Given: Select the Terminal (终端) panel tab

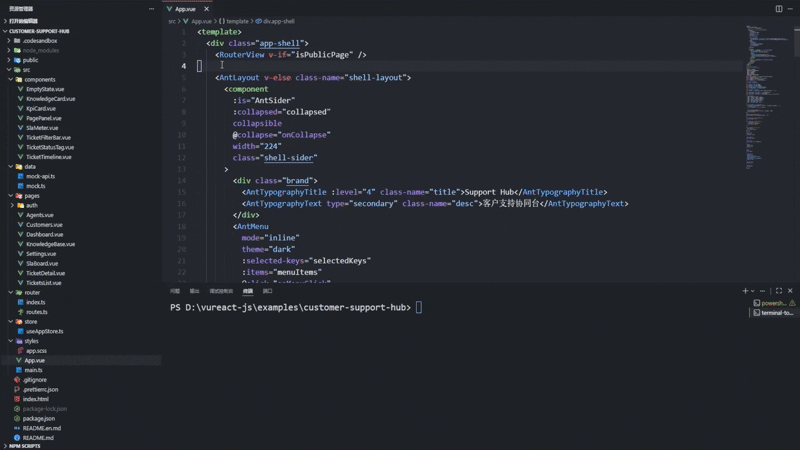Looking at the screenshot, I should click(248, 291).
